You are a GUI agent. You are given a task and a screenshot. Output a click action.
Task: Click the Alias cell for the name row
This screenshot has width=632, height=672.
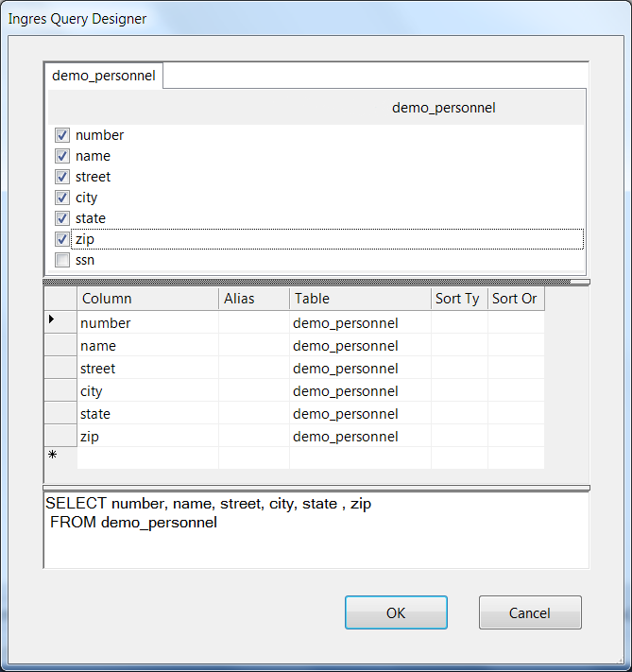pos(253,346)
